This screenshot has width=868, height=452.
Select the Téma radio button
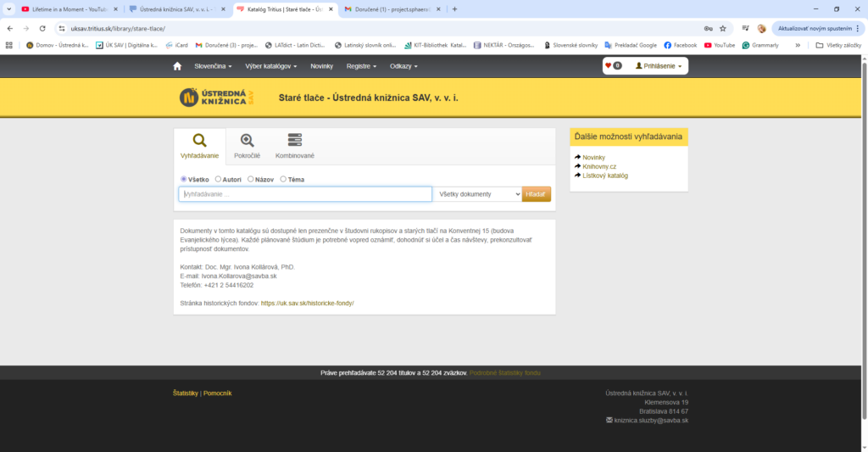(283, 179)
